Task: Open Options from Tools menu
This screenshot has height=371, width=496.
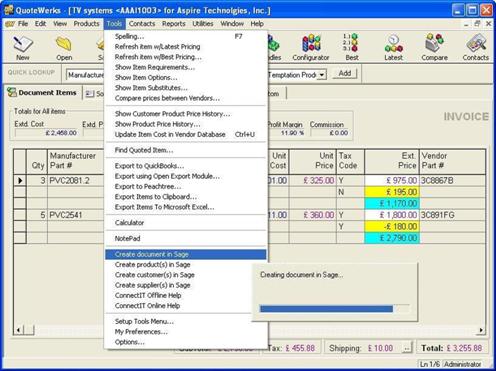Action: [186, 342]
